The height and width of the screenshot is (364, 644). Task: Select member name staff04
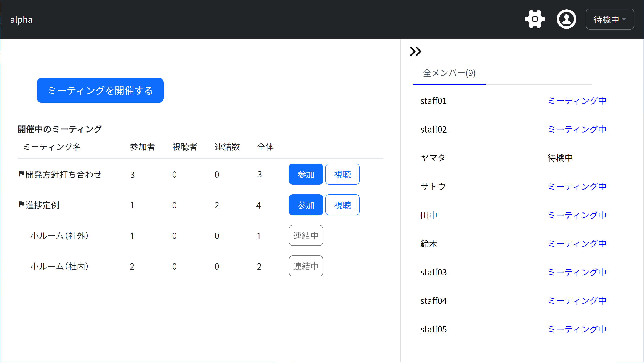(x=433, y=301)
